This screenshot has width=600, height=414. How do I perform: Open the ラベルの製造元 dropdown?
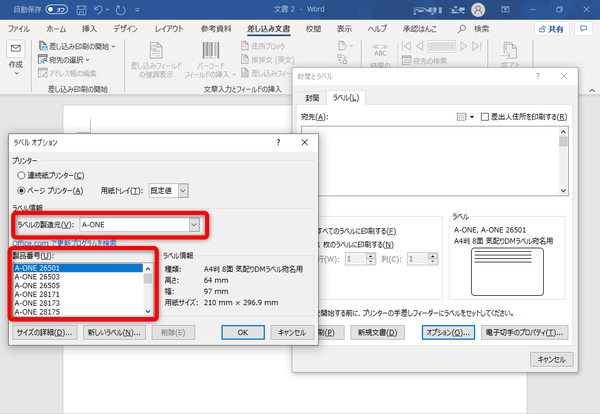[194, 225]
